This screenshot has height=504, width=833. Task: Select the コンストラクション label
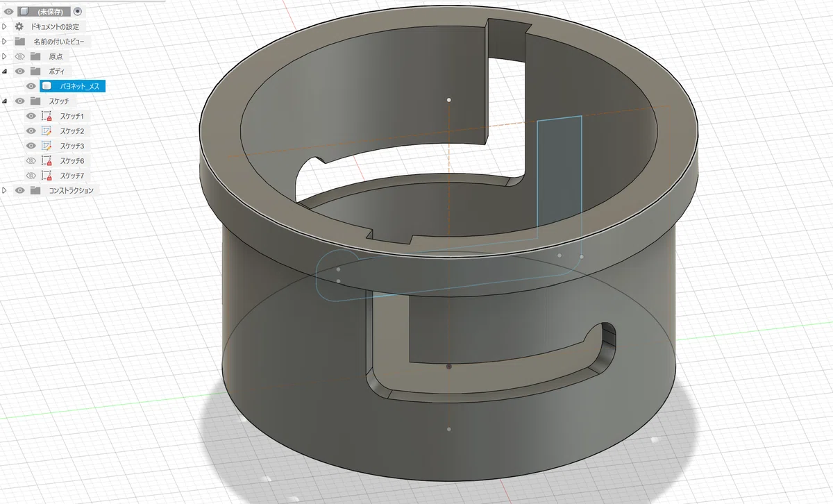pyautogui.click(x=71, y=190)
